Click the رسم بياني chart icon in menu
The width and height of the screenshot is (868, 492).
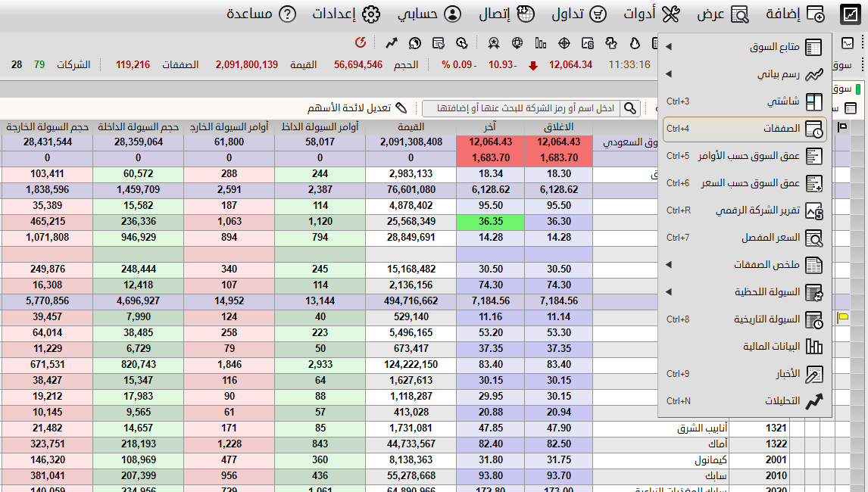813,73
